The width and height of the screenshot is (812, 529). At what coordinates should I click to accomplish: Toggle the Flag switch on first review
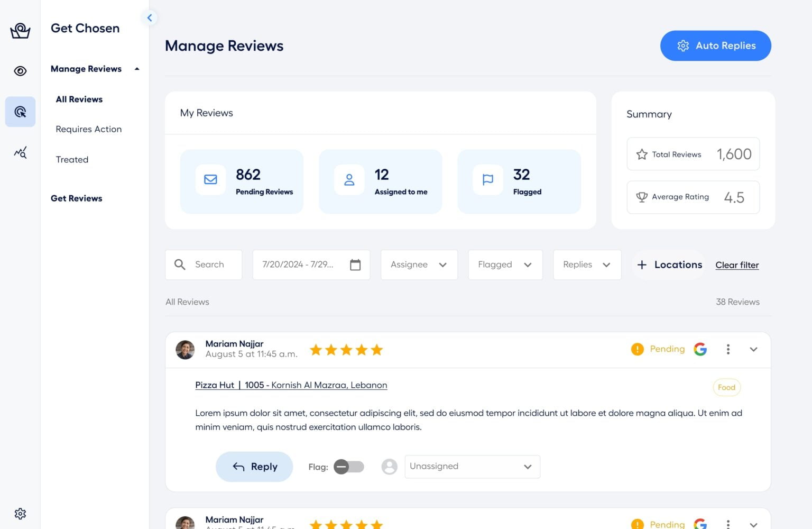pyautogui.click(x=349, y=467)
